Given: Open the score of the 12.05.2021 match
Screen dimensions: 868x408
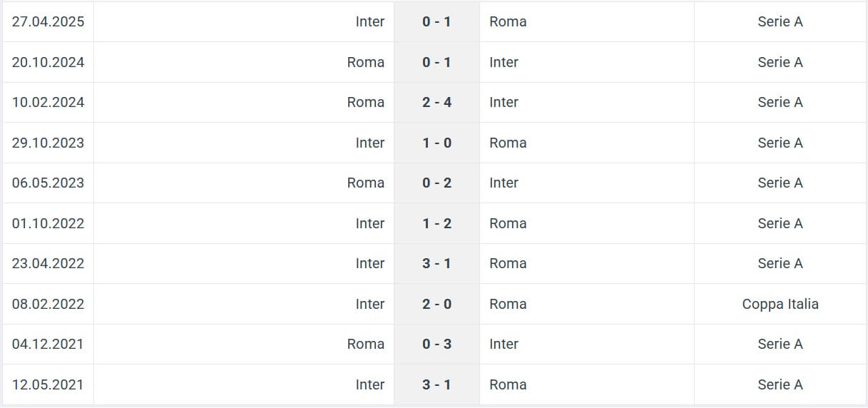Looking at the screenshot, I should coord(436,384).
